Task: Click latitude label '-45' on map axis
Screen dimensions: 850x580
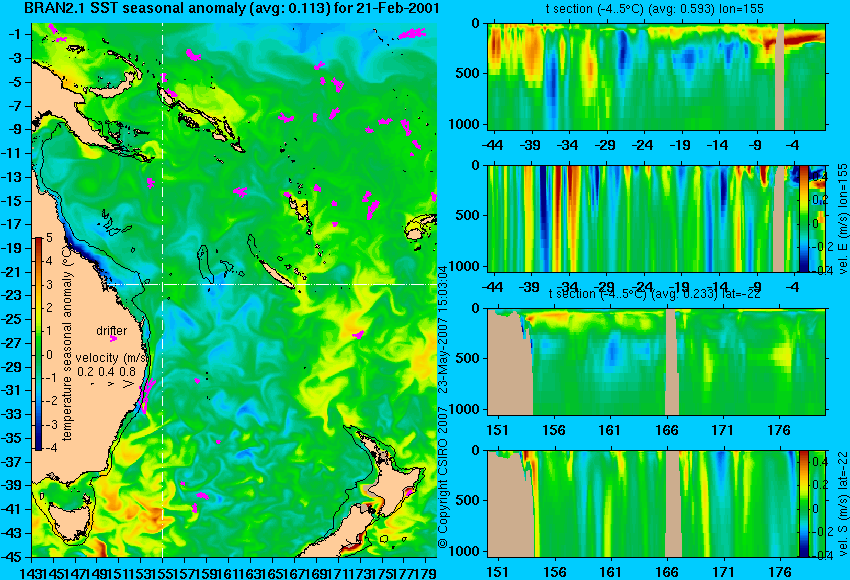Action: click(x=11, y=557)
